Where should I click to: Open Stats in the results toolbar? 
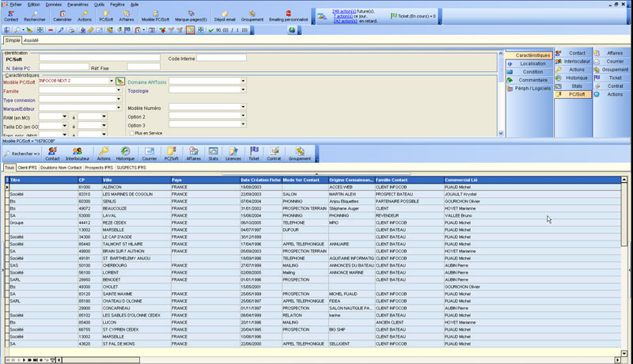point(213,153)
